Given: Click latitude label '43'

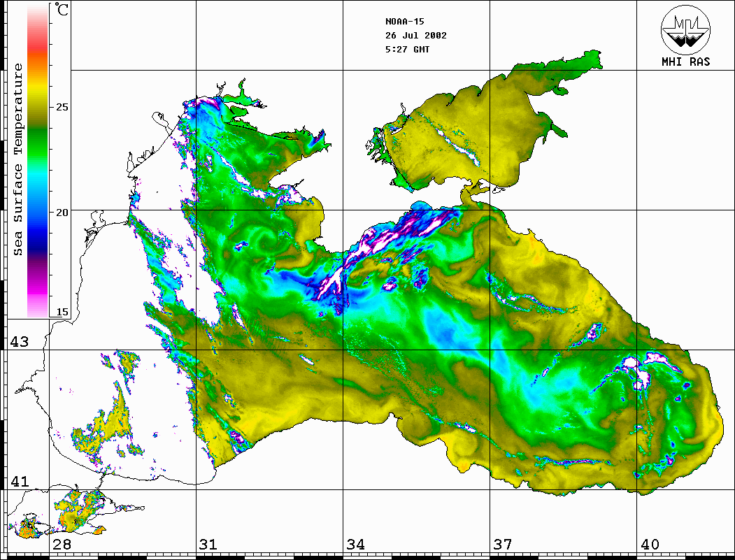Looking at the screenshot, I should click(20, 342).
